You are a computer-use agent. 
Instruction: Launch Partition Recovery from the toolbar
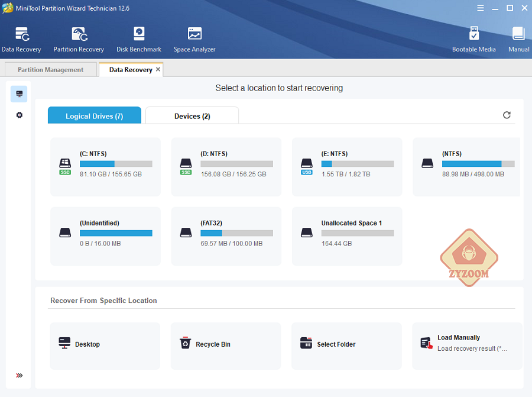[79, 40]
